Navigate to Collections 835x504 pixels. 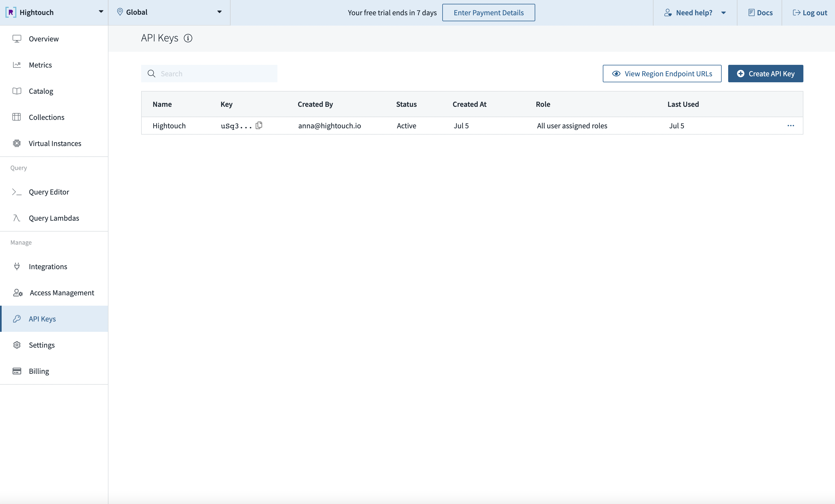pos(54,117)
